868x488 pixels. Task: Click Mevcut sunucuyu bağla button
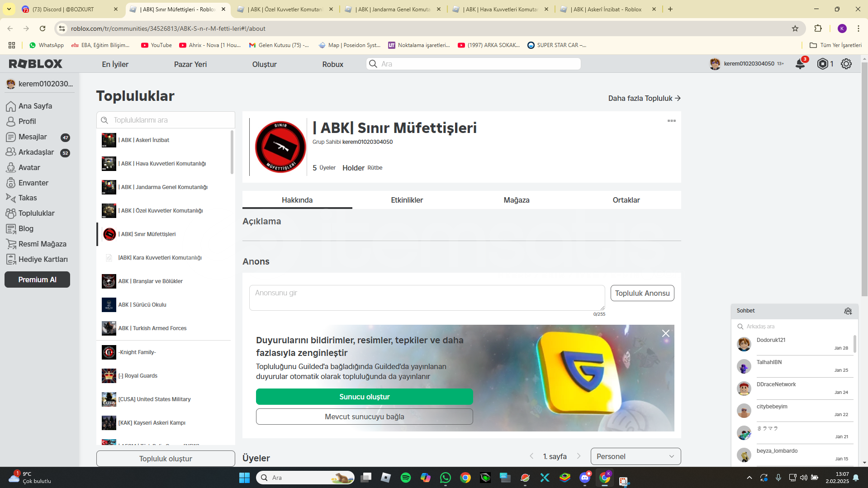(365, 417)
